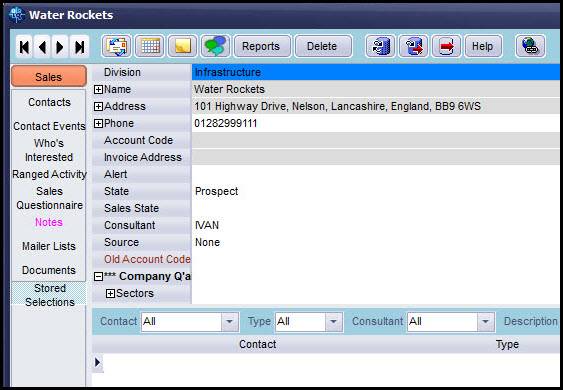Select the Sales tab
563x390 pixels.
[49, 76]
